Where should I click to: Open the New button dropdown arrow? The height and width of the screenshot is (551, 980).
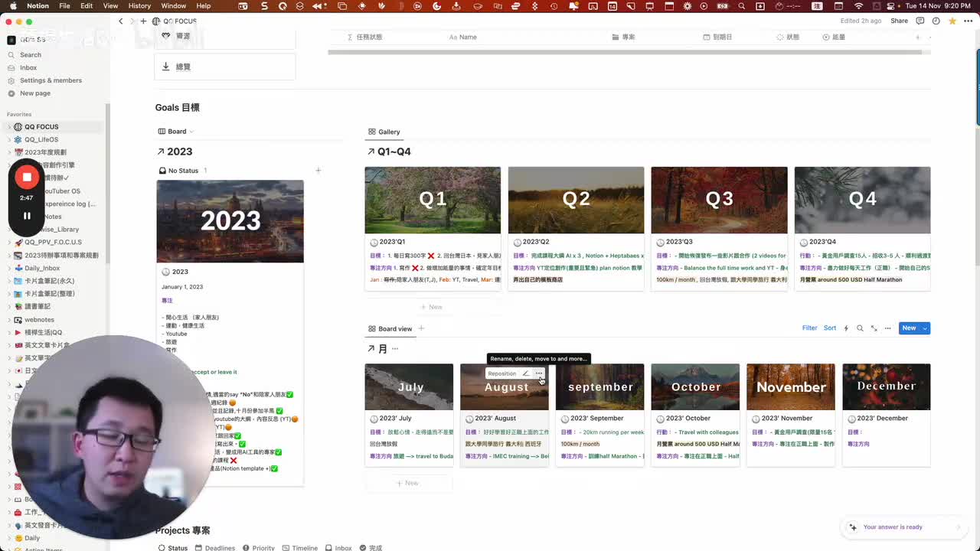pos(925,328)
